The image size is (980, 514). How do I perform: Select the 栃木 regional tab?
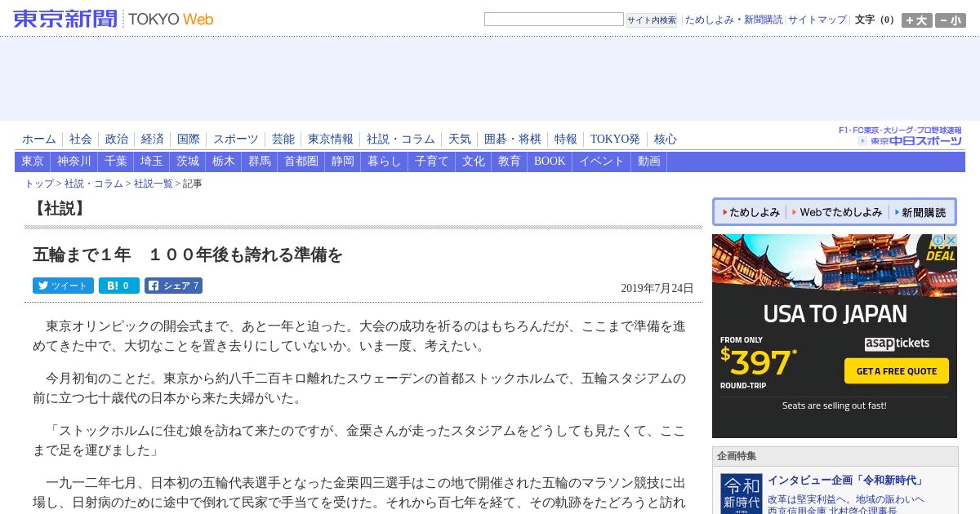224,162
